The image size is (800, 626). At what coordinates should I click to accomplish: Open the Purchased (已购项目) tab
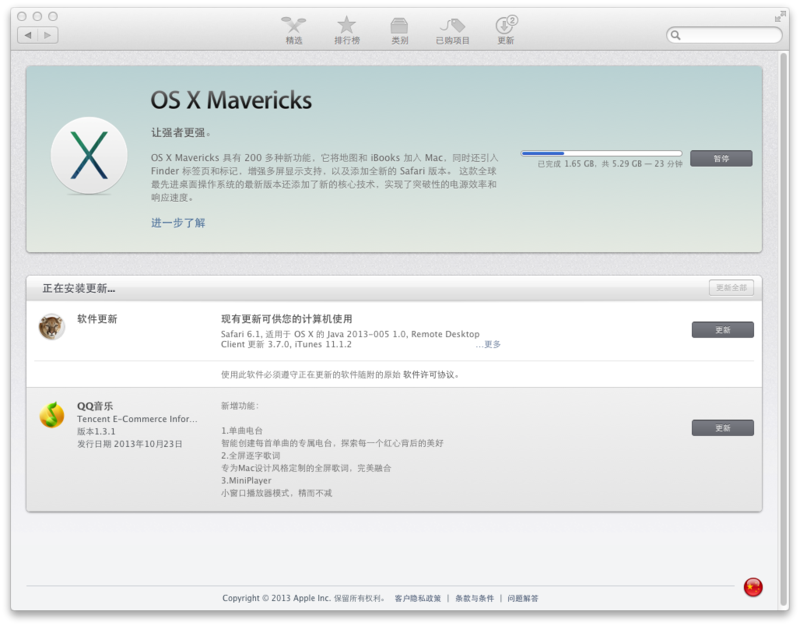coord(453,31)
